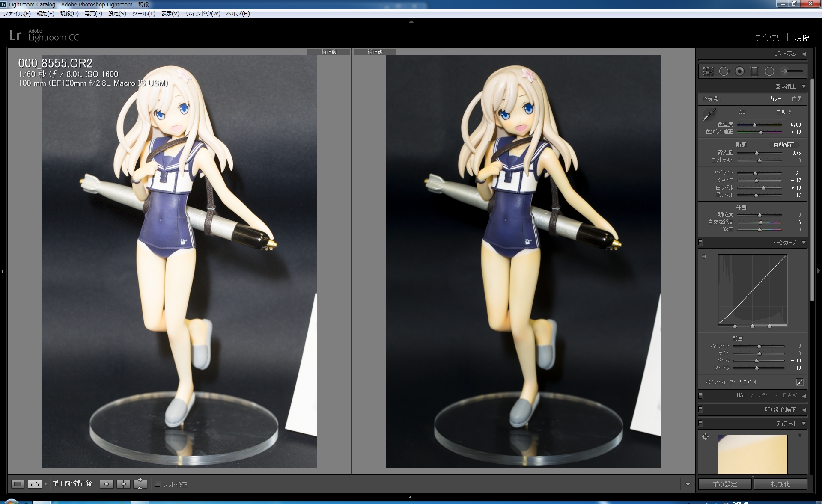Expand the 明暗別色補正 panel
The height and width of the screenshot is (504, 822).
tap(804, 410)
